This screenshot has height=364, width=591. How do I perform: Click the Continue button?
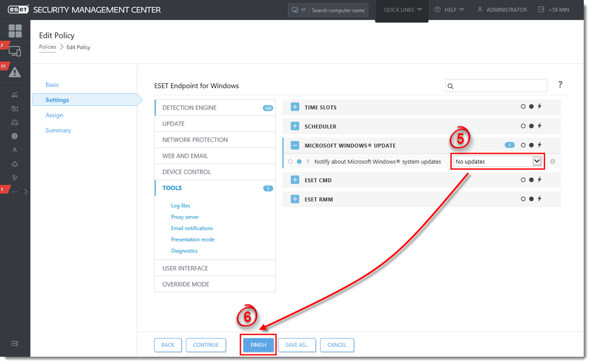(x=206, y=345)
